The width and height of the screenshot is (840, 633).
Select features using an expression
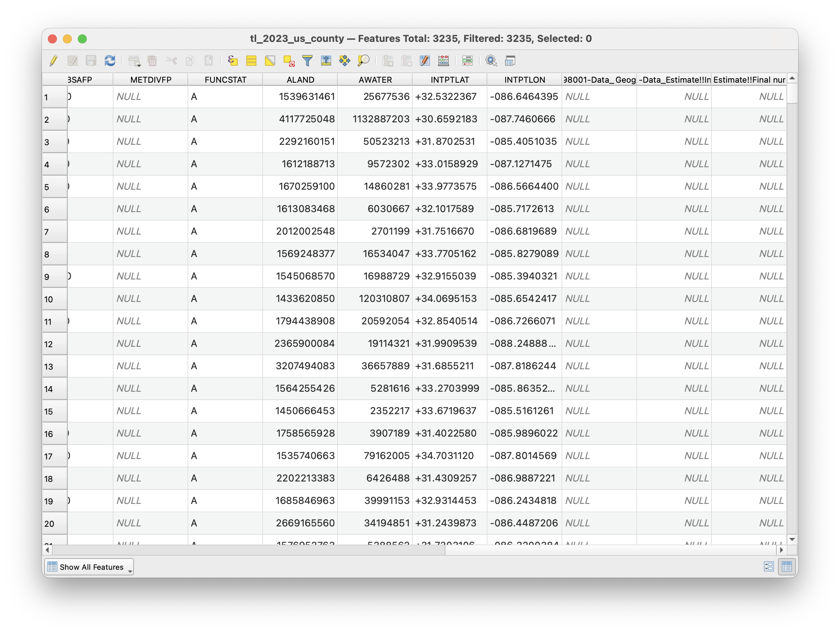coord(233,61)
